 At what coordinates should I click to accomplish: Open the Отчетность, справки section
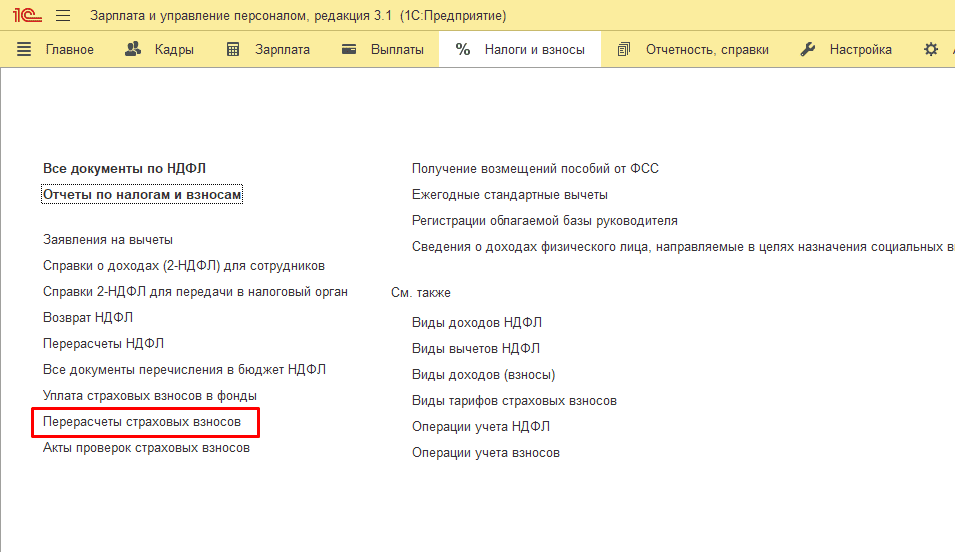pos(707,50)
